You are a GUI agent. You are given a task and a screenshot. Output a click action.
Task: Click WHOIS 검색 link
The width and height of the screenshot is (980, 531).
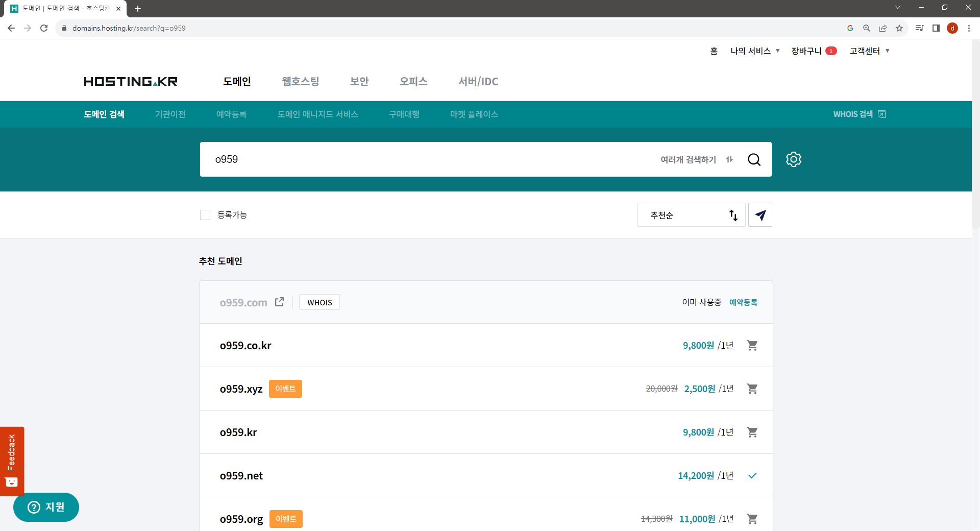click(860, 114)
